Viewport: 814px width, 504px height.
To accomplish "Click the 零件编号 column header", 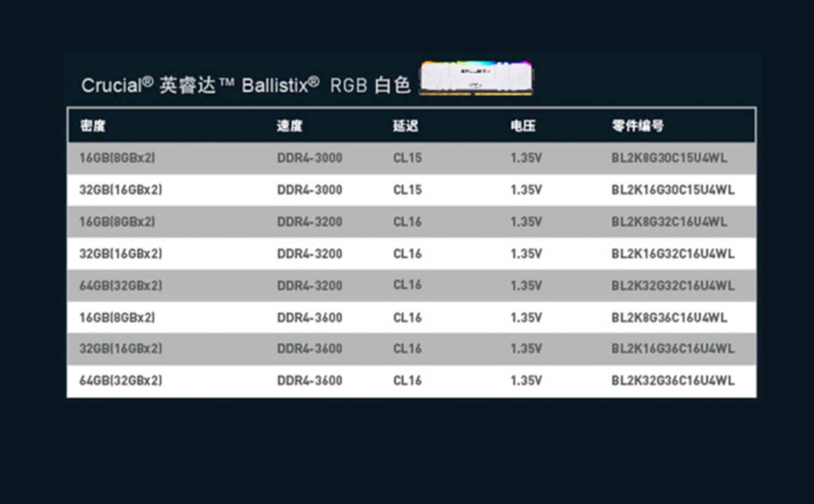I will click(638, 126).
